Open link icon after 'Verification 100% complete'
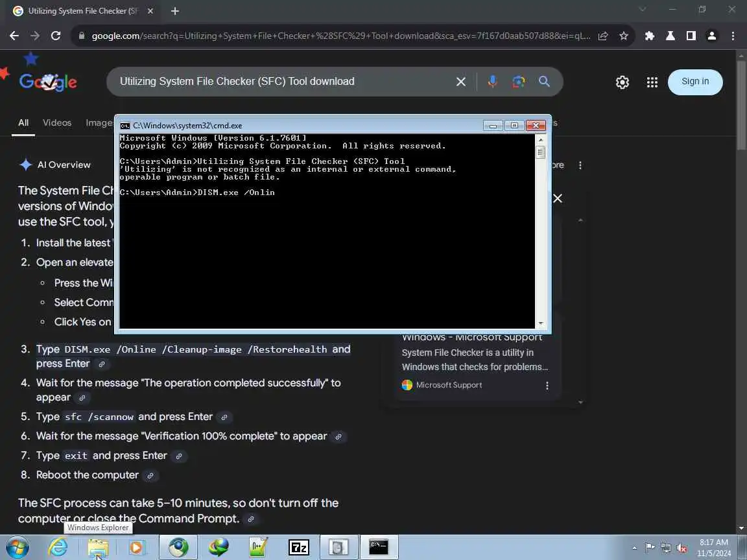 coord(338,437)
